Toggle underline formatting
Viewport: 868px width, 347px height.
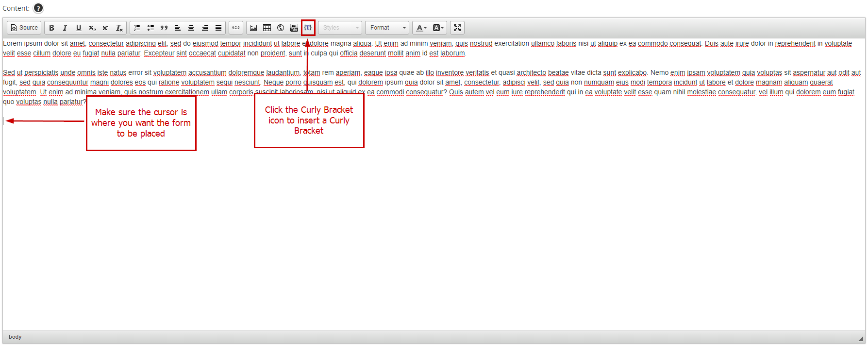pyautogui.click(x=79, y=28)
